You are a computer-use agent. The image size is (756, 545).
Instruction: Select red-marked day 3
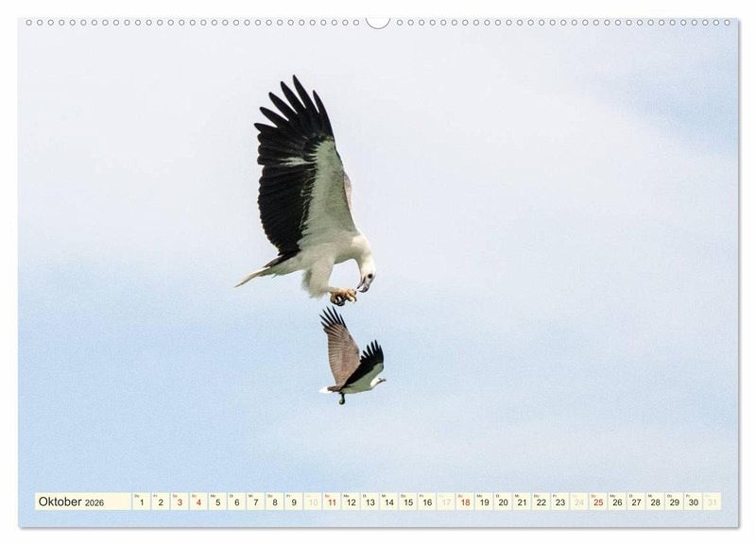pos(180,502)
